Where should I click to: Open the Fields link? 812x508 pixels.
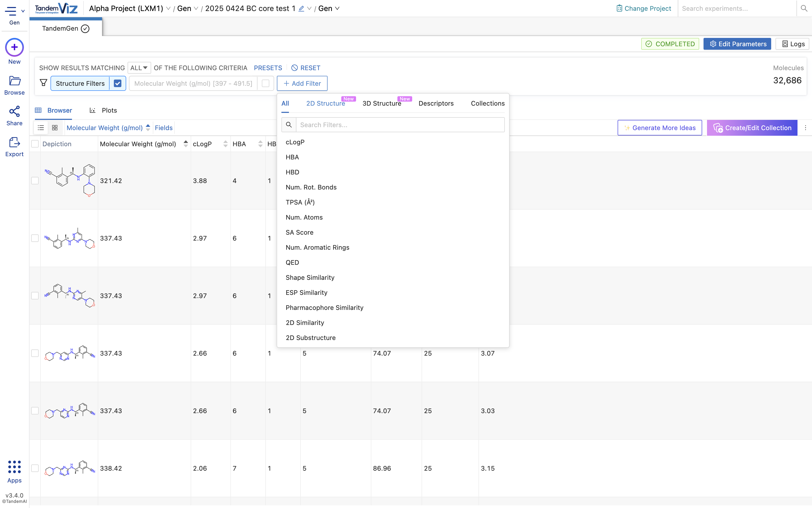[x=164, y=128]
